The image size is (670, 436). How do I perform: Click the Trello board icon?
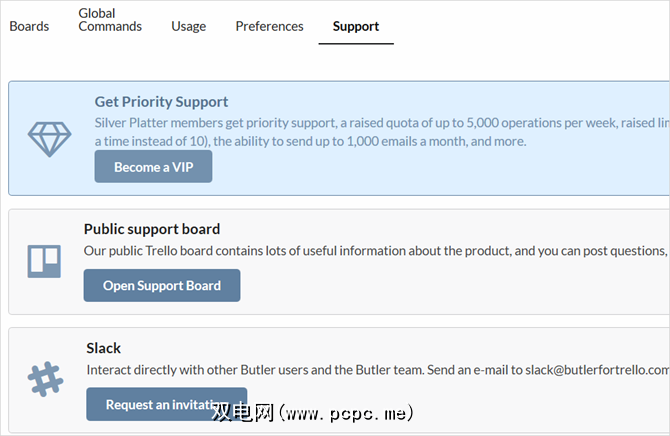tap(43, 261)
